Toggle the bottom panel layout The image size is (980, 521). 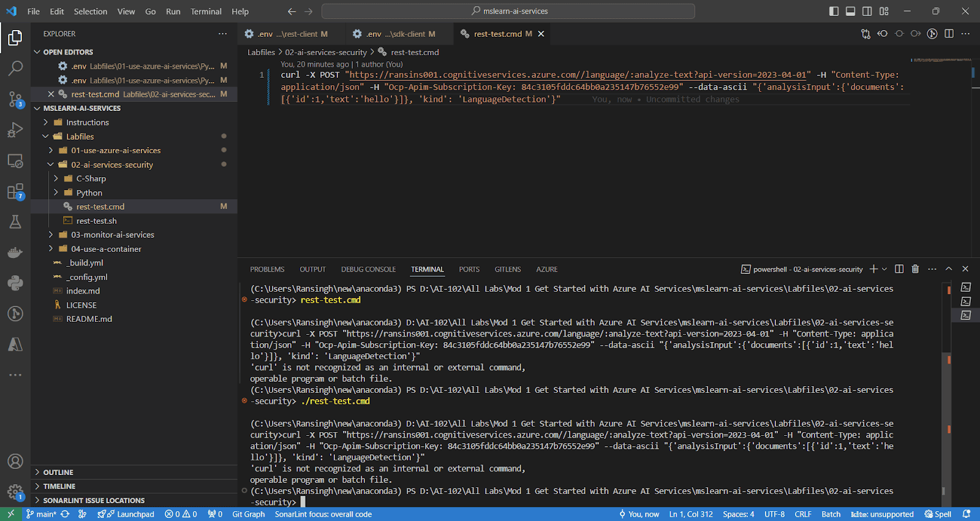point(851,11)
